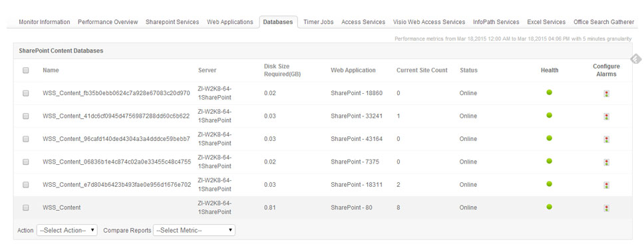Check the box for WSS_Content_41dc6cf0945d4756987288dd60c6b622

pos(26,116)
